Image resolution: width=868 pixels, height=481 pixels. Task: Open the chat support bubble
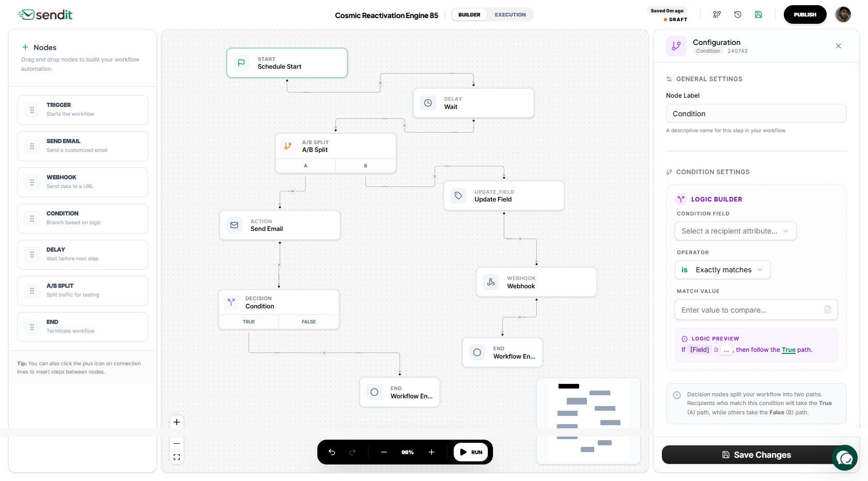click(845, 458)
